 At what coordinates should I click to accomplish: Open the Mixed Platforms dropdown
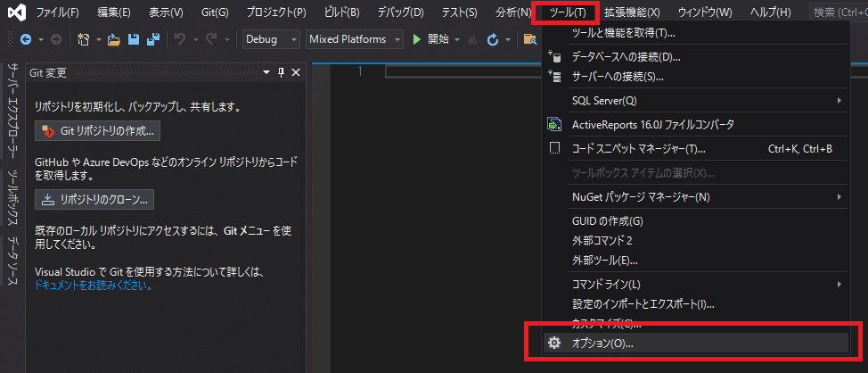[356, 39]
